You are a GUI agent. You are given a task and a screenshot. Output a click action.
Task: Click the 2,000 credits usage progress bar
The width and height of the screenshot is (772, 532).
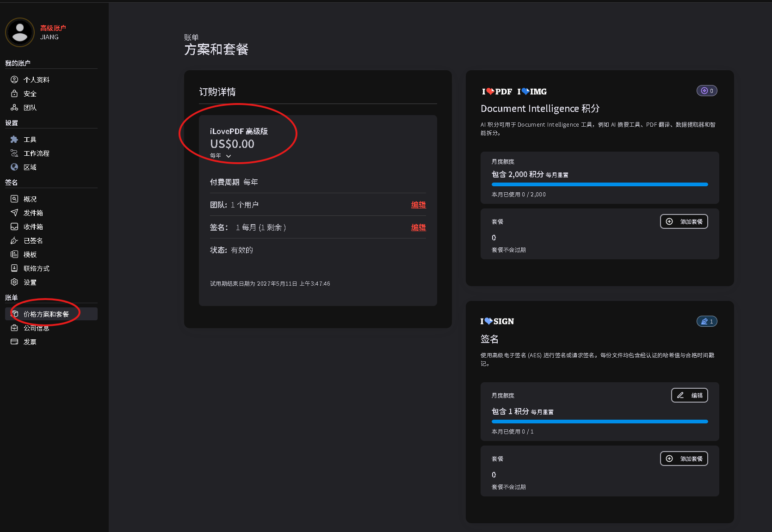tap(600, 184)
